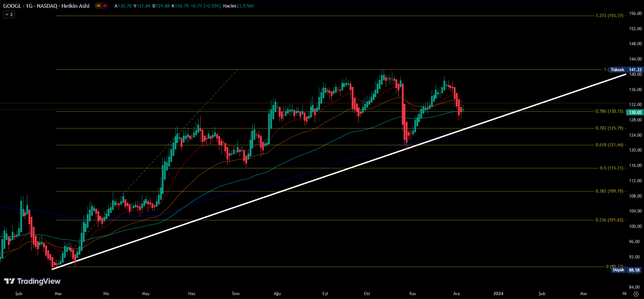Screen dimensions: 644x299
Task: Click the 0.618 (121.44) Fibonacci label
Action: pos(610,145)
